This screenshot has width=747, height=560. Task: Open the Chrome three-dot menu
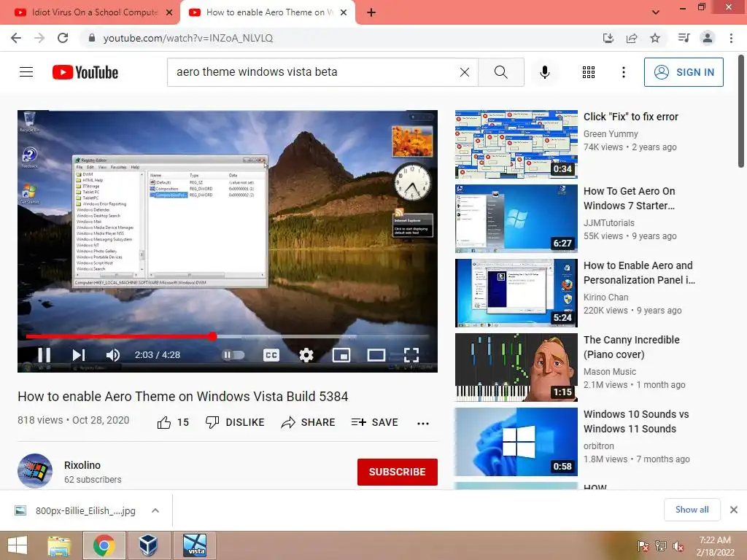pos(731,38)
